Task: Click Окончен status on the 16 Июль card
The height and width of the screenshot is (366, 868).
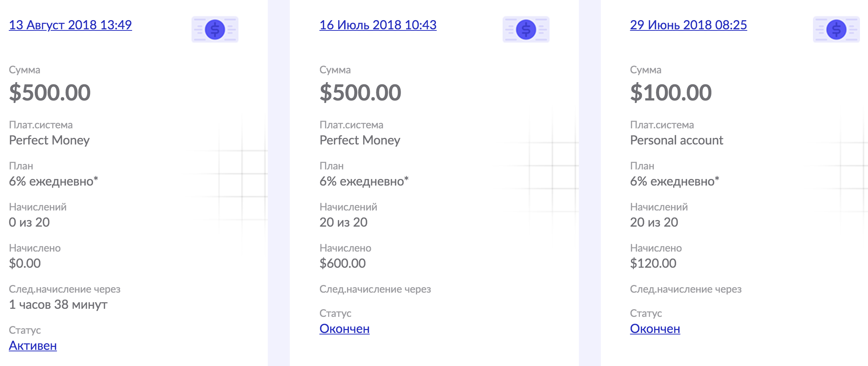Action: pyautogui.click(x=344, y=329)
